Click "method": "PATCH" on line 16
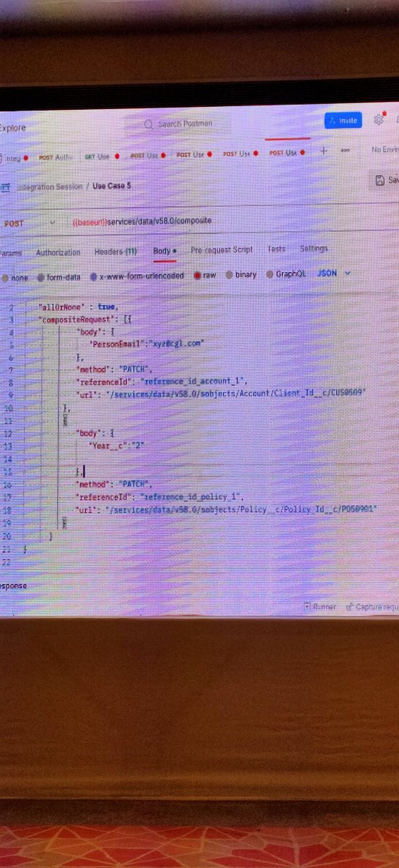This screenshot has height=868, width=399. pyautogui.click(x=114, y=484)
